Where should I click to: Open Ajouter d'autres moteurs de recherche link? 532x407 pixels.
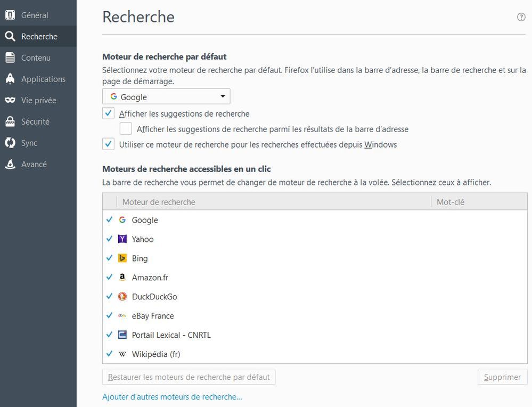tap(172, 397)
